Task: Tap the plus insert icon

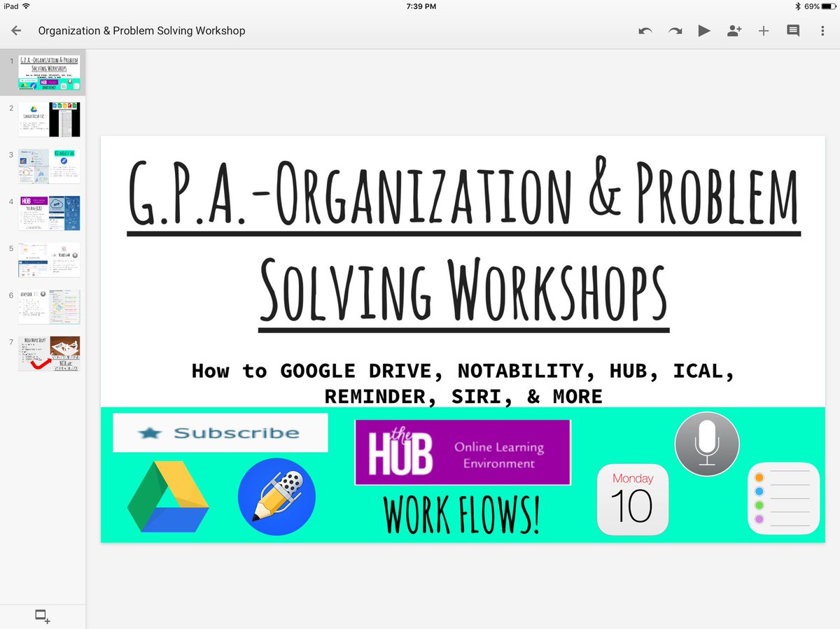Action: (x=764, y=31)
